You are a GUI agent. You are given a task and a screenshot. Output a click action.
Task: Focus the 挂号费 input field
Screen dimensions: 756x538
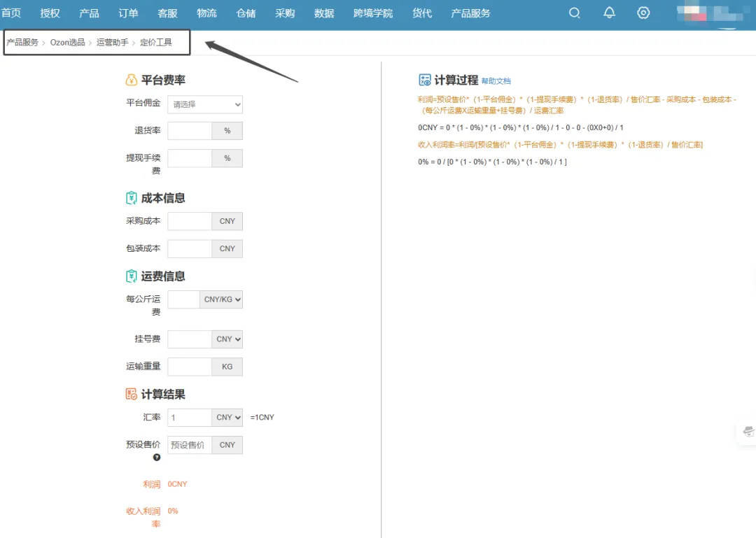(190, 339)
